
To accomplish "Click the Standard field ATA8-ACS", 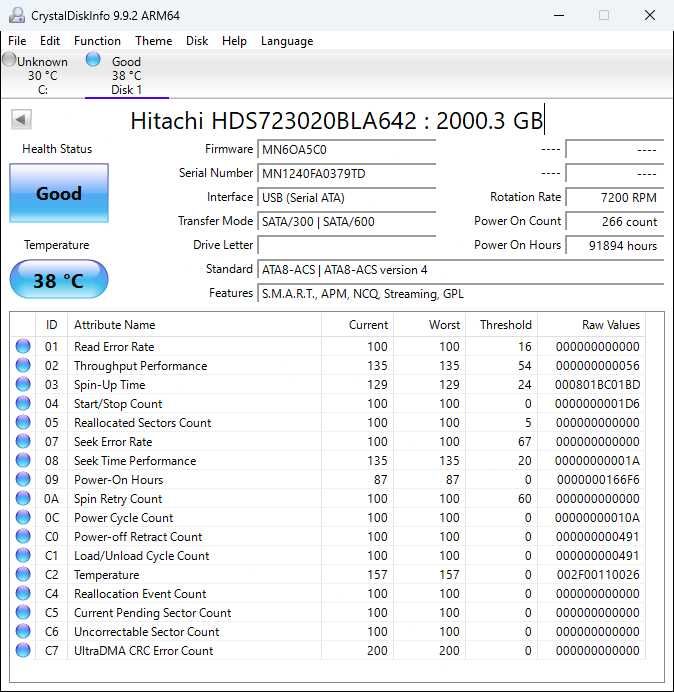I will [460, 269].
